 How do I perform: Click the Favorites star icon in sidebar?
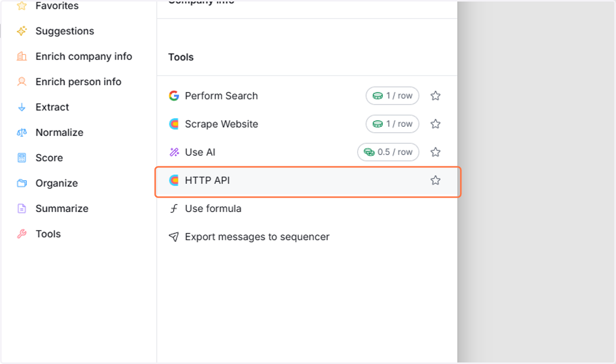(x=22, y=6)
